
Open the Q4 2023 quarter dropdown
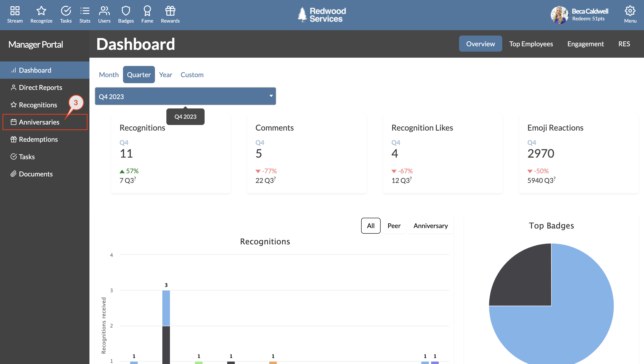point(185,96)
